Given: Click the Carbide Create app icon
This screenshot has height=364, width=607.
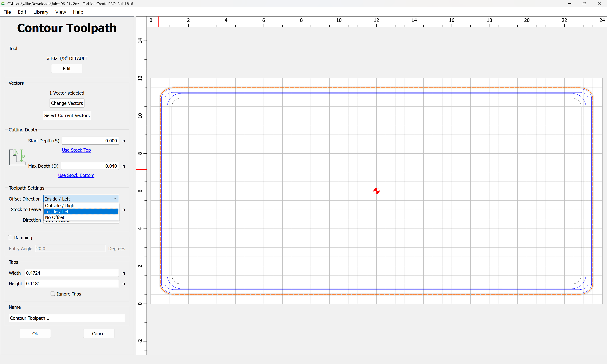Looking at the screenshot, I should pyautogui.click(x=3, y=3).
